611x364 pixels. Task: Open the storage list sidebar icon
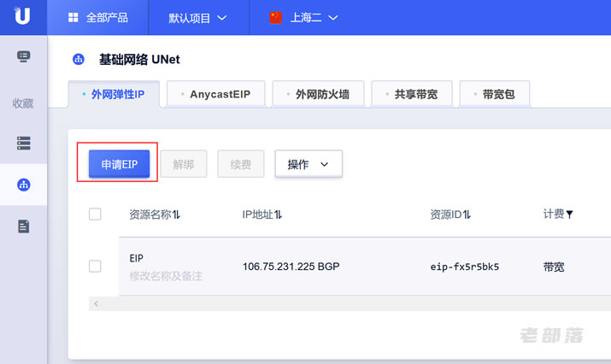coord(23,143)
